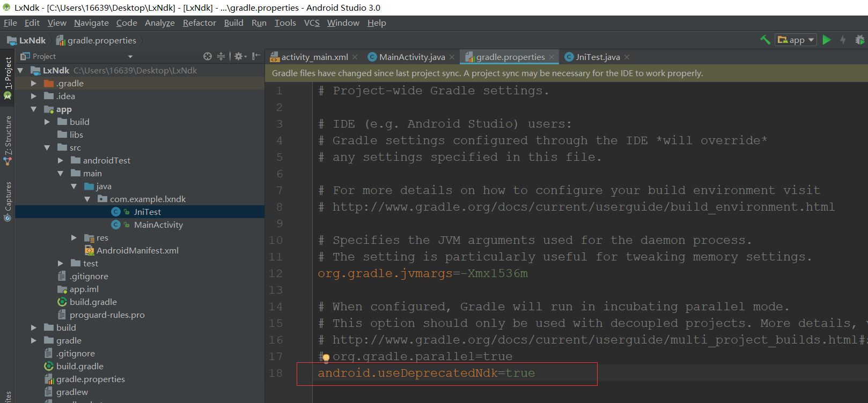Click the LxNdk breadcrumb in navigation bar
This screenshot has height=403, width=868.
(26, 40)
